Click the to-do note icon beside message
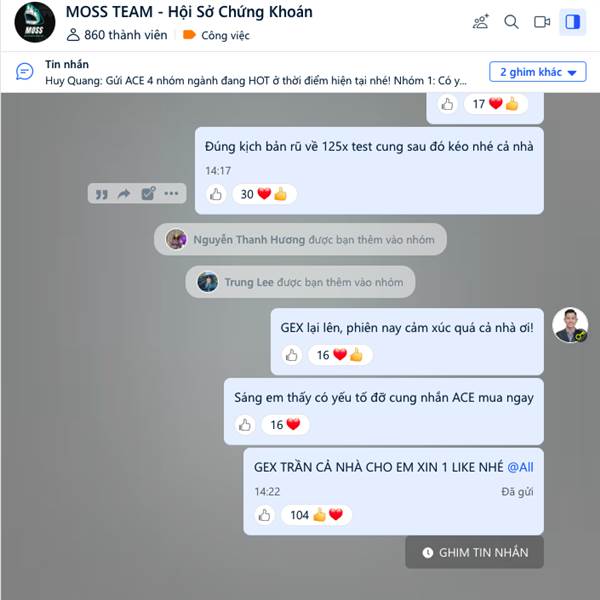The height and width of the screenshot is (600, 600). tap(148, 194)
